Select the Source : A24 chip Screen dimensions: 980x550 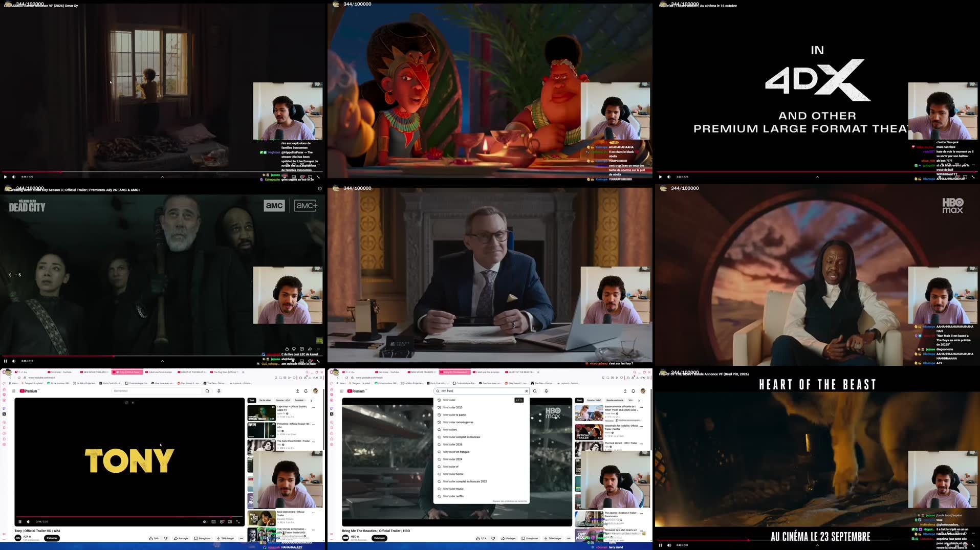click(283, 401)
